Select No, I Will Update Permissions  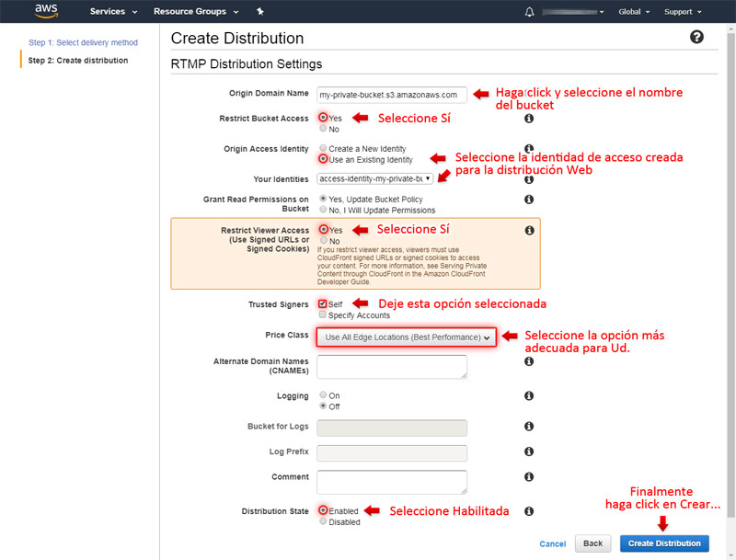(323, 210)
